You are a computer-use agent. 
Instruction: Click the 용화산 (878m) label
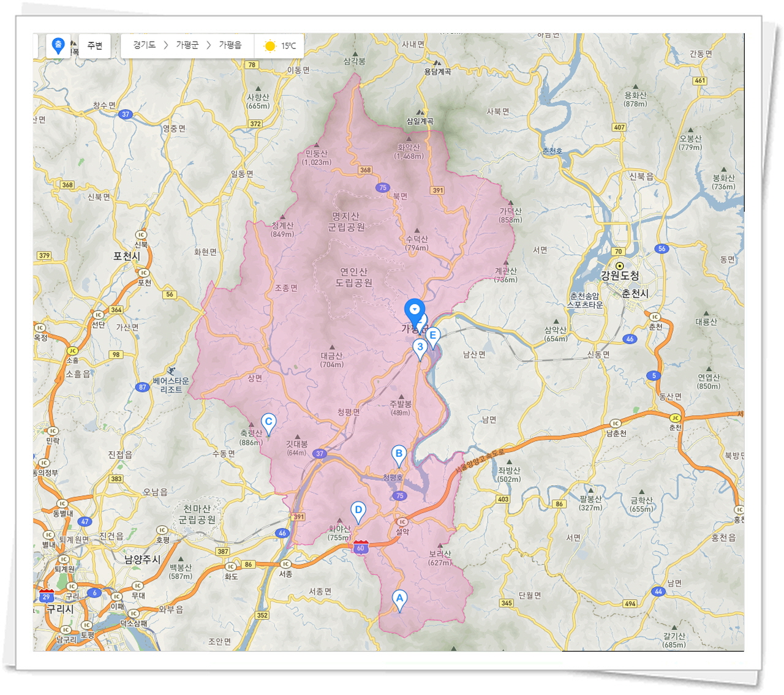(x=635, y=99)
